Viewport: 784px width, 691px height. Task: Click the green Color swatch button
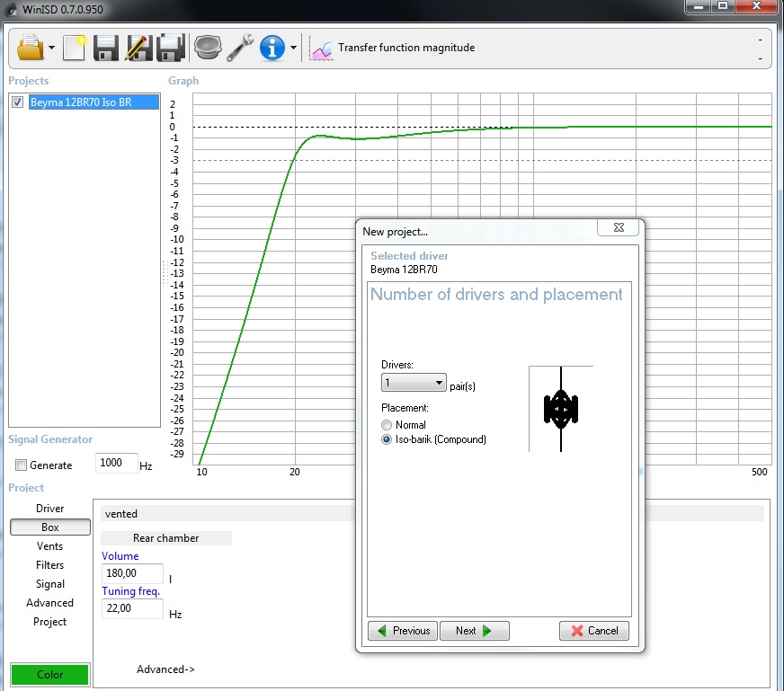coord(50,675)
